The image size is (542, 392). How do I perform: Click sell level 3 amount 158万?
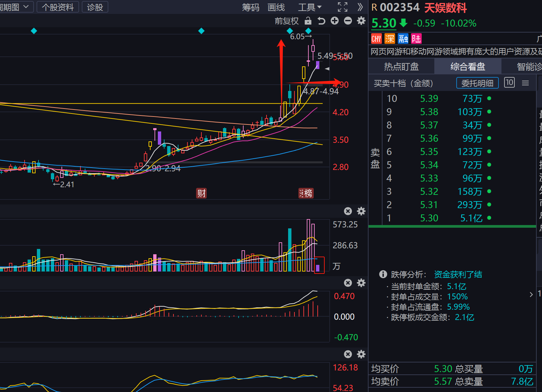[470, 192]
